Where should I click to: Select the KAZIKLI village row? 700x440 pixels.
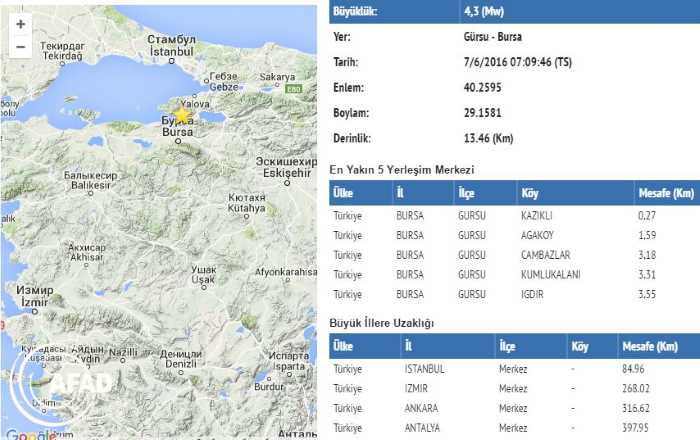coord(512,214)
